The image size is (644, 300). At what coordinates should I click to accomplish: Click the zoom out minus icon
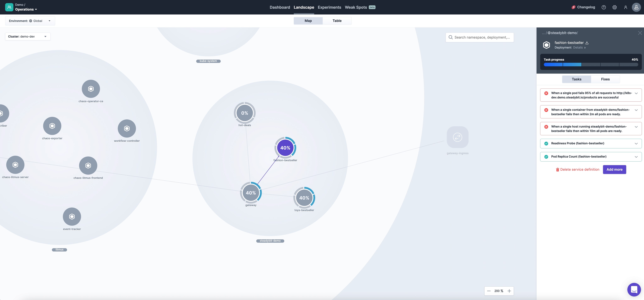click(x=489, y=291)
